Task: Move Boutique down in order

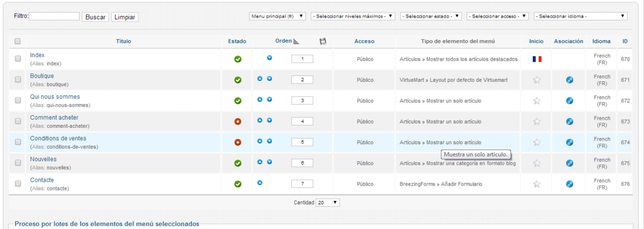Action: tap(269, 79)
